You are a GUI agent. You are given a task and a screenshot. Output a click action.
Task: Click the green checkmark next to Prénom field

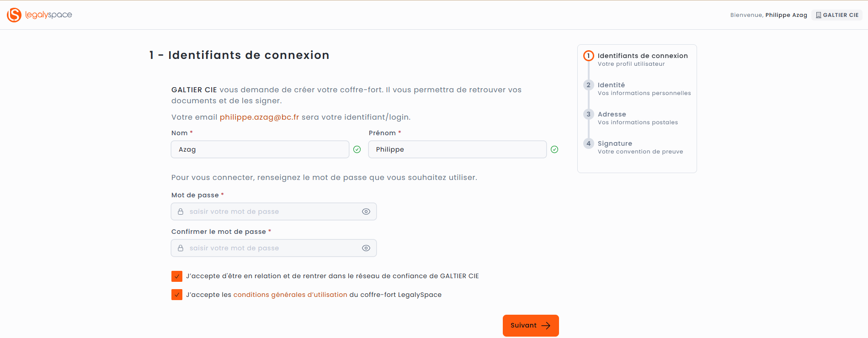click(x=554, y=149)
